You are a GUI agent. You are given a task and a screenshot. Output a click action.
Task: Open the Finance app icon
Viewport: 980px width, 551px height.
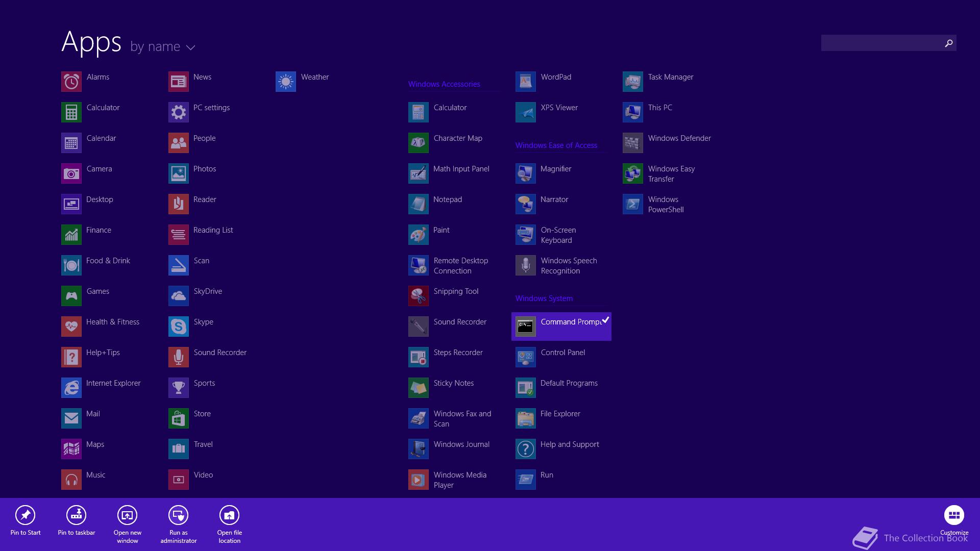pyautogui.click(x=71, y=235)
